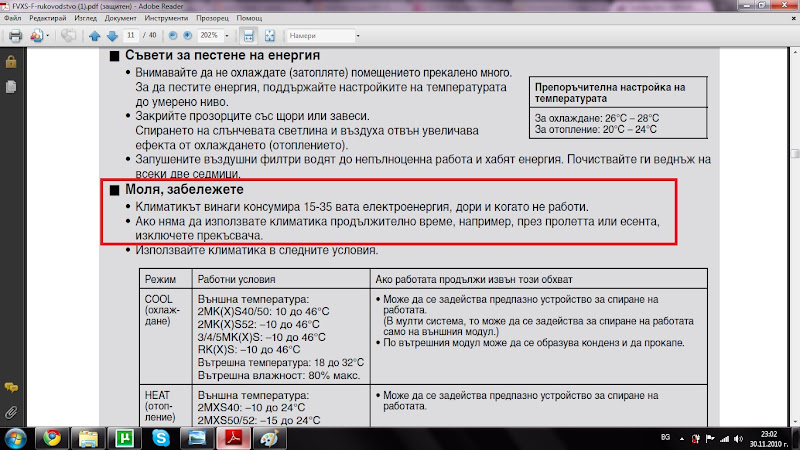Open the Comments panel icon in sidebar
This screenshot has height=450, width=800.
pos(11,388)
